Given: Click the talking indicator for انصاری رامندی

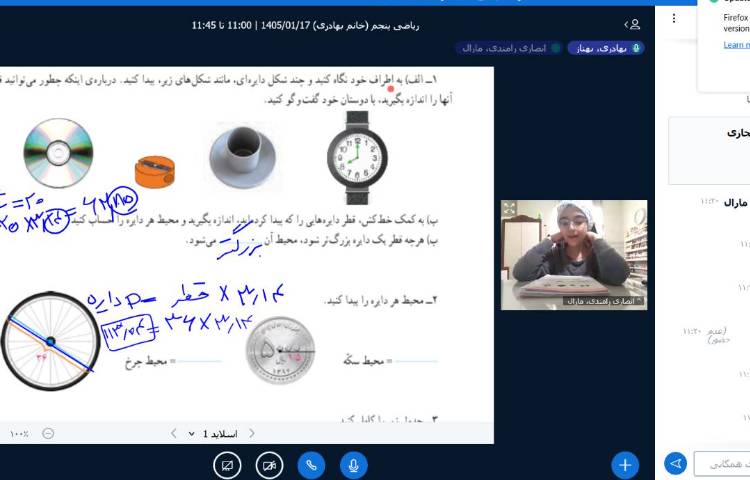Looking at the screenshot, I should [508, 48].
